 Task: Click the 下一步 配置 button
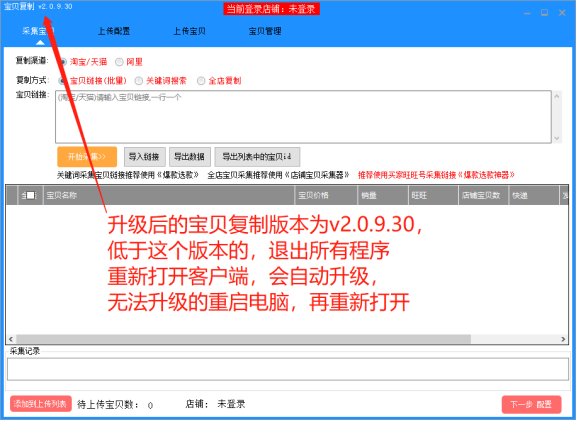pos(531,404)
